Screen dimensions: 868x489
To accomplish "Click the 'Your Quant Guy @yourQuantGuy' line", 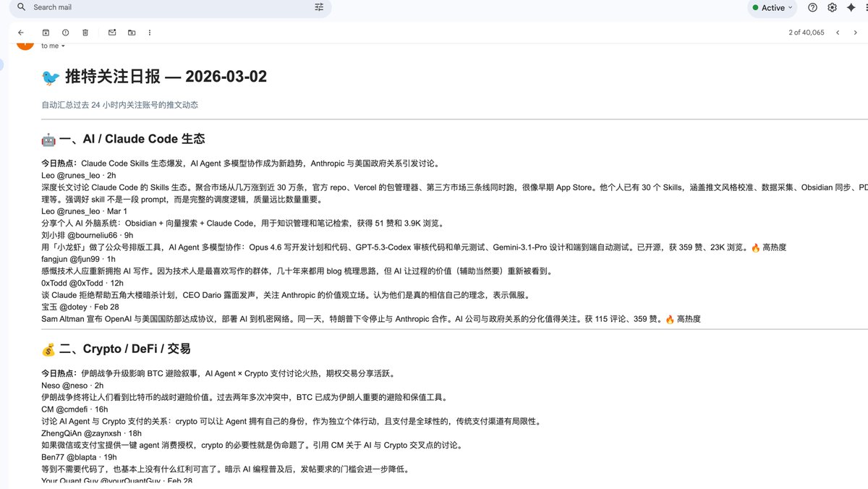I will pos(117,481).
